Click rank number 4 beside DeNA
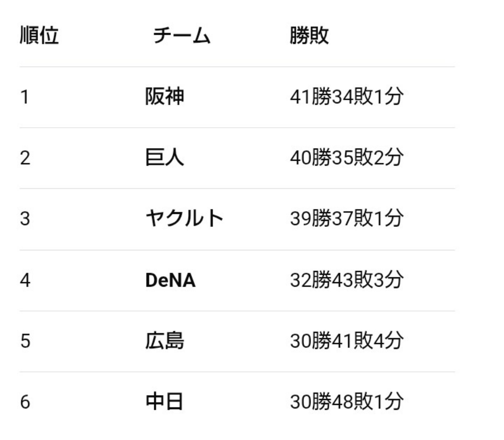 coord(25,280)
